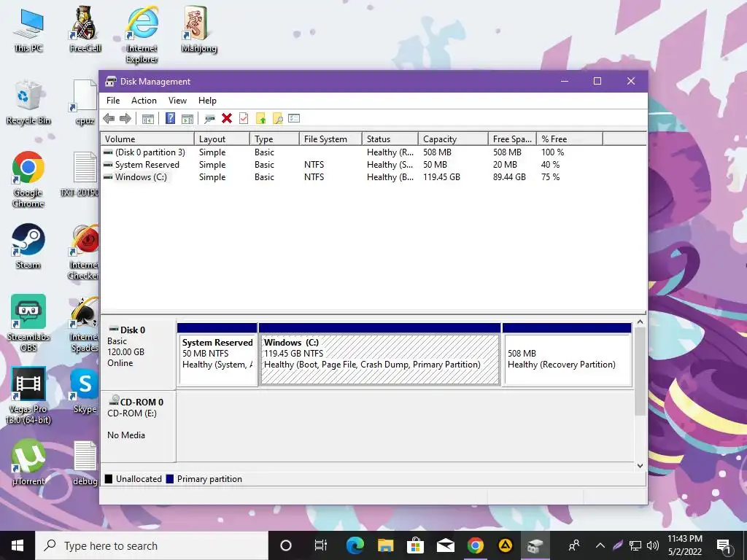Open the Recycle Bin desktop icon

point(28,103)
